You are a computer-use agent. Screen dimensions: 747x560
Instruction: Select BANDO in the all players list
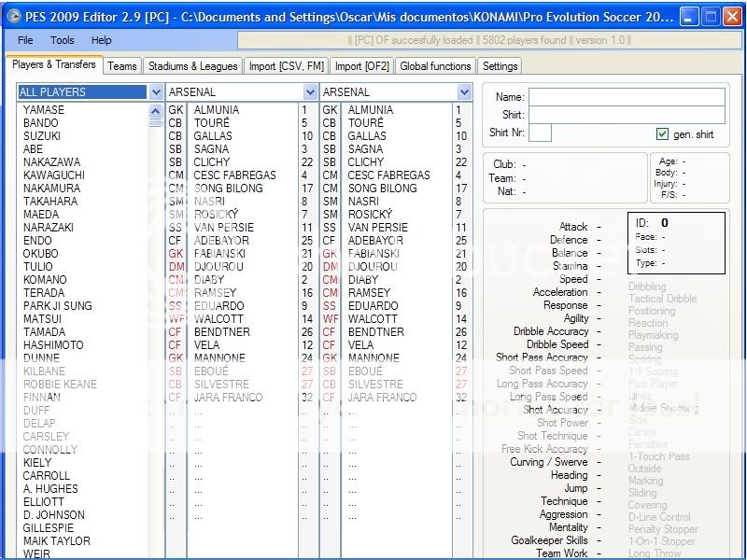(40, 123)
